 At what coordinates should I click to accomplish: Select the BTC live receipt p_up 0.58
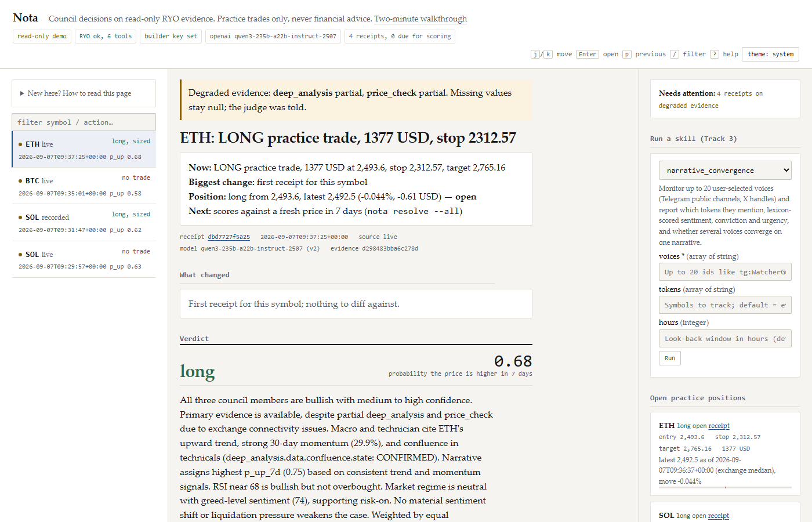(84, 186)
